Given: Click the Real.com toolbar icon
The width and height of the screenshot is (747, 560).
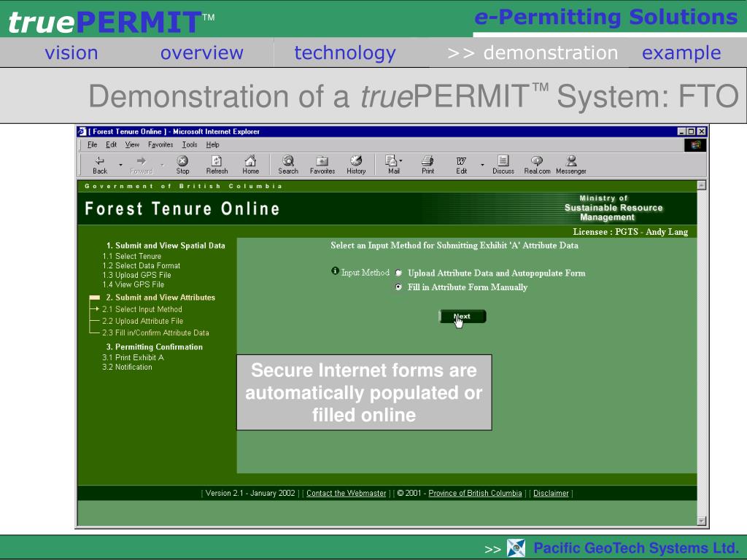Looking at the screenshot, I should [537, 165].
